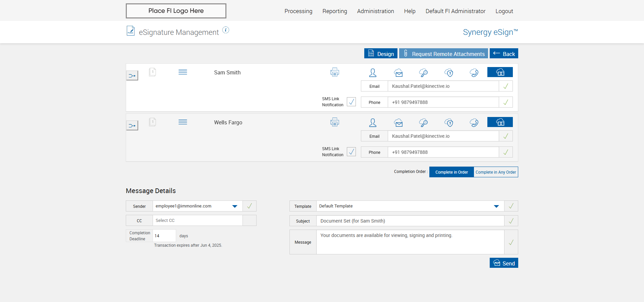Image resolution: width=644 pixels, height=302 pixels.
Task: Click the Synergy eSign product title
Action: [x=490, y=32]
